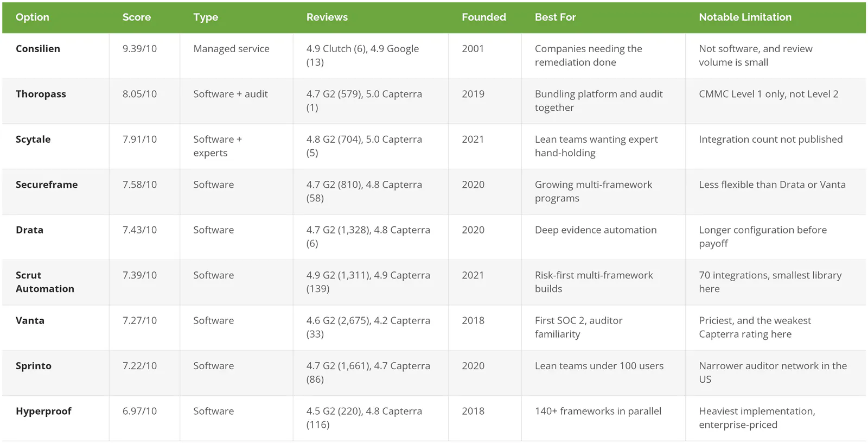Click Bundling platform and audit together

[599, 101]
